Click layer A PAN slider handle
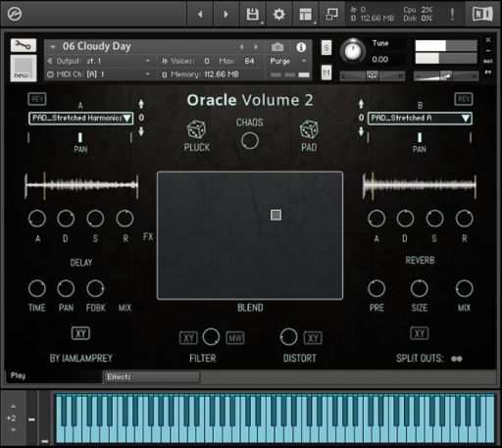The height and width of the screenshot is (448, 502). pos(80,137)
